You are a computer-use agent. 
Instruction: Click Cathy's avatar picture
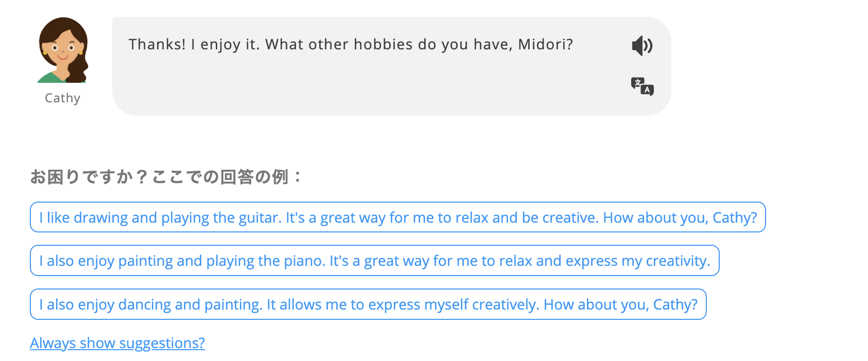point(63,50)
